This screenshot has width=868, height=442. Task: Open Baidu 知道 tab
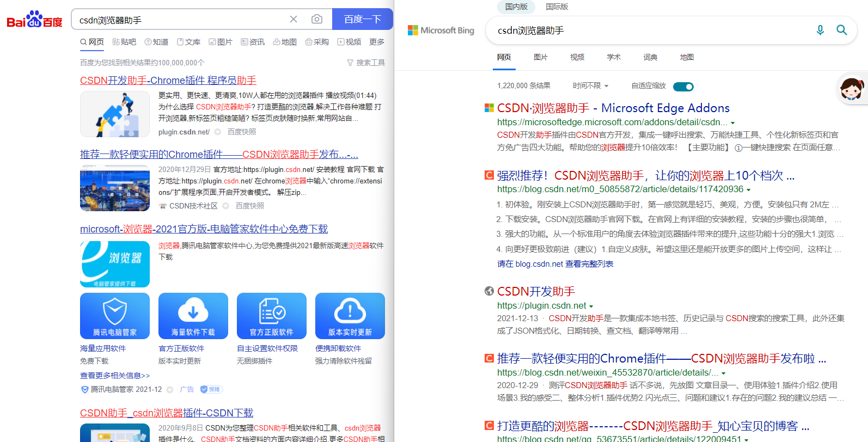pyautogui.click(x=156, y=42)
